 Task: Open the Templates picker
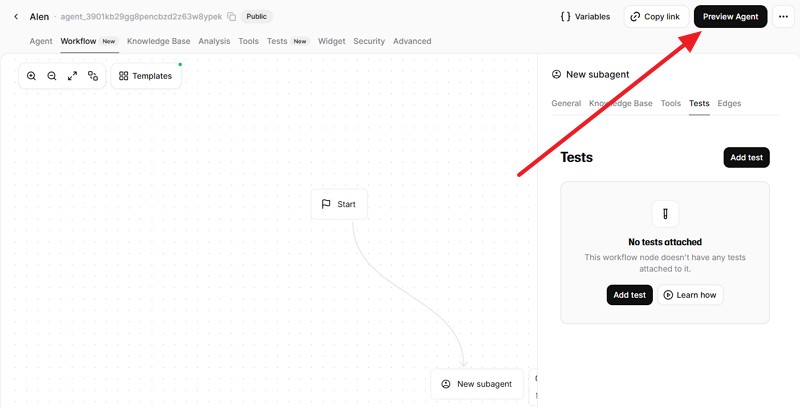click(x=146, y=76)
